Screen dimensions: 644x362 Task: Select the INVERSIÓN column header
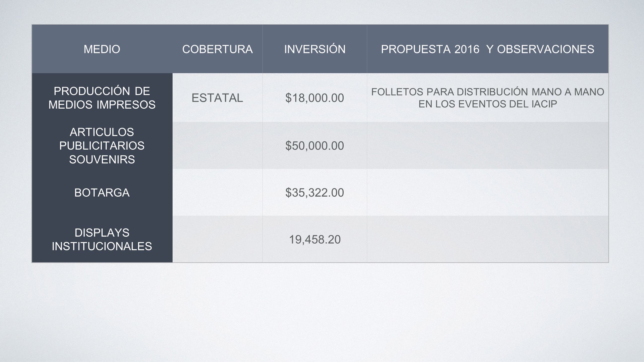315,49
